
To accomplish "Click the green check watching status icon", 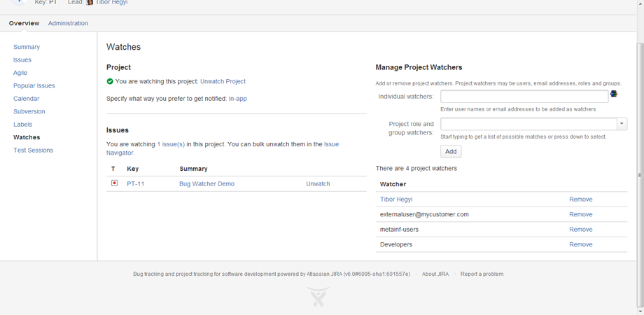I will [110, 81].
